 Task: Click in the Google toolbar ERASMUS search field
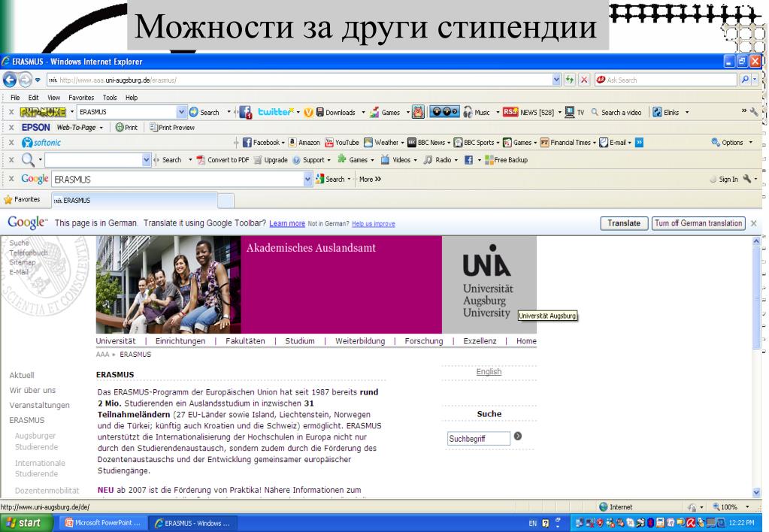click(177, 180)
